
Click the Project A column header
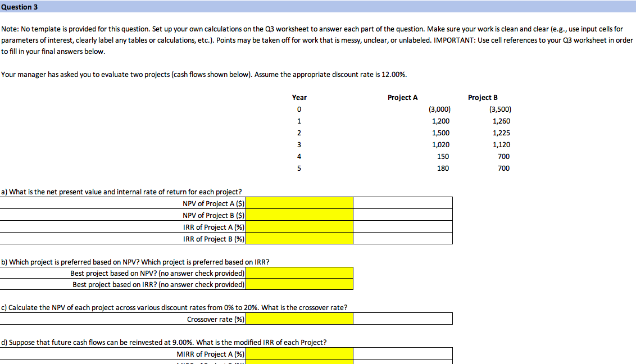point(402,97)
